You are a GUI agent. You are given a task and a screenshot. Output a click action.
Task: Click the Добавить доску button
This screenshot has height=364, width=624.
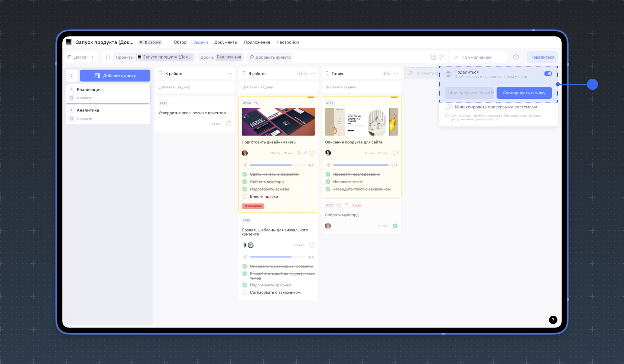pos(115,76)
